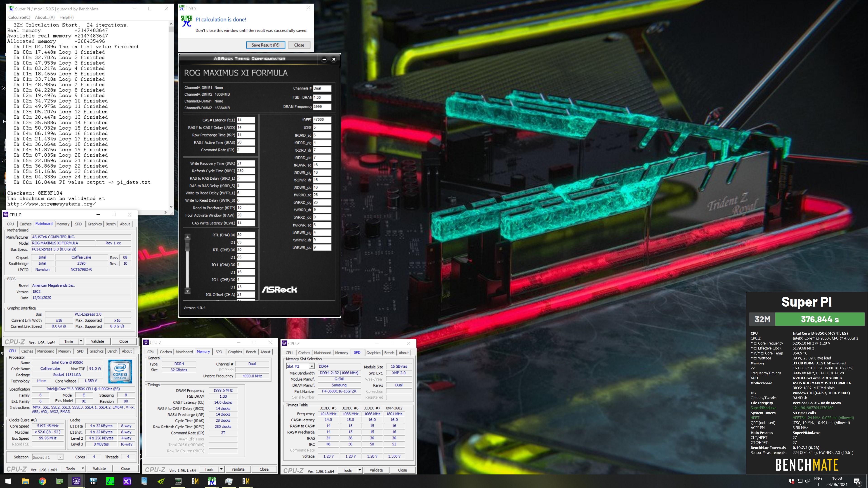Click Checksum: 8EE3F104 line in Super PI
Image resolution: width=868 pixels, height=488 pixels.
pos(35,193)
